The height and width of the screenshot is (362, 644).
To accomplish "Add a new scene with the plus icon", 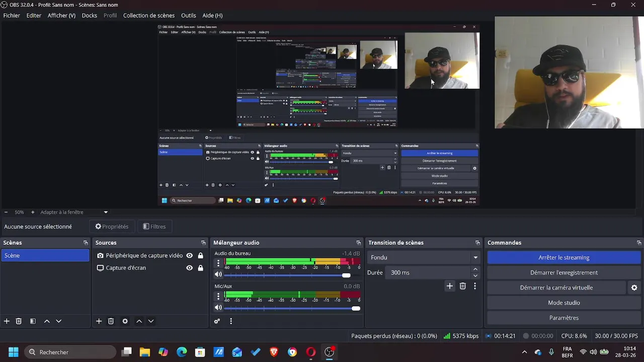I will [x=7, y=321].
